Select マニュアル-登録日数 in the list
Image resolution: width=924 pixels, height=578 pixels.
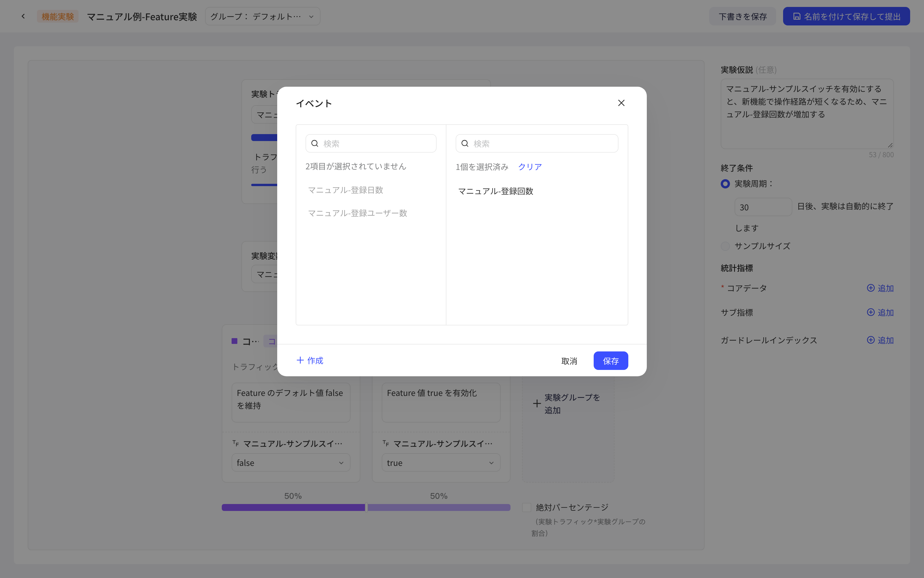pos(345,190)
